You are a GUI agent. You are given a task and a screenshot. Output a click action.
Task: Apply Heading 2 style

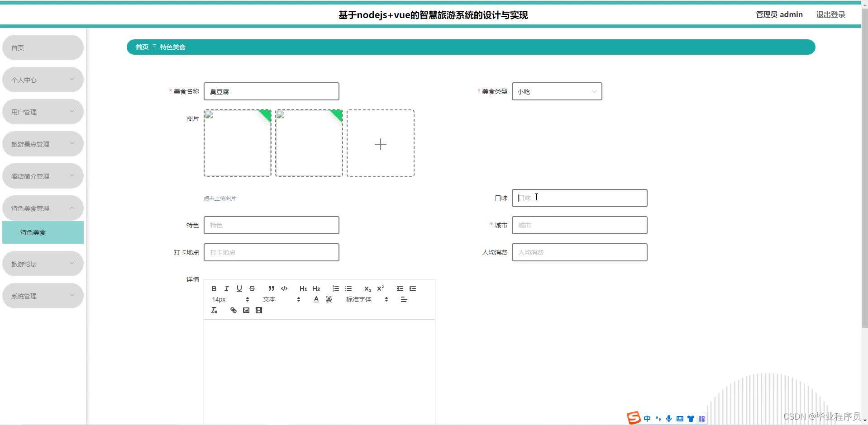coord(316,288)
